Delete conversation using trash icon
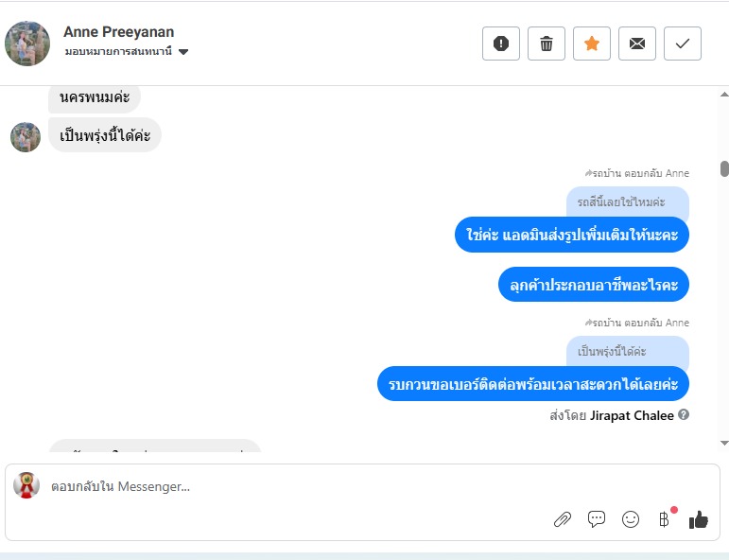This screenshot has height=560, width=729. point(547,44)
